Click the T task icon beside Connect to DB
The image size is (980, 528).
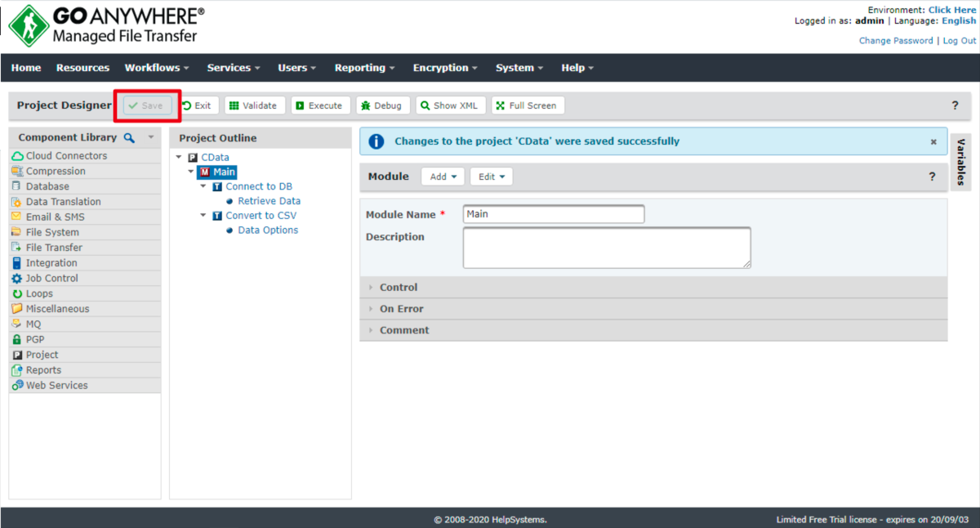[217, 187]
